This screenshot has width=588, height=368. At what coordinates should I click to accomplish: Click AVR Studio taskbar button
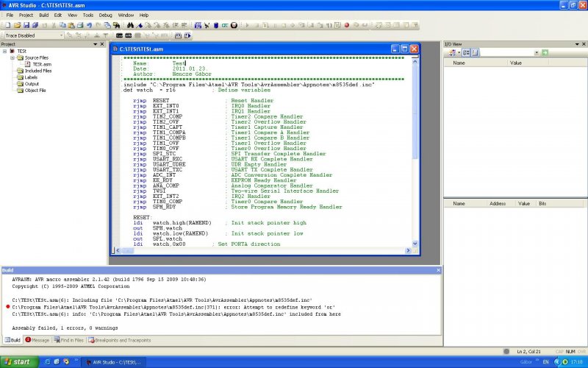coord(114,362)
